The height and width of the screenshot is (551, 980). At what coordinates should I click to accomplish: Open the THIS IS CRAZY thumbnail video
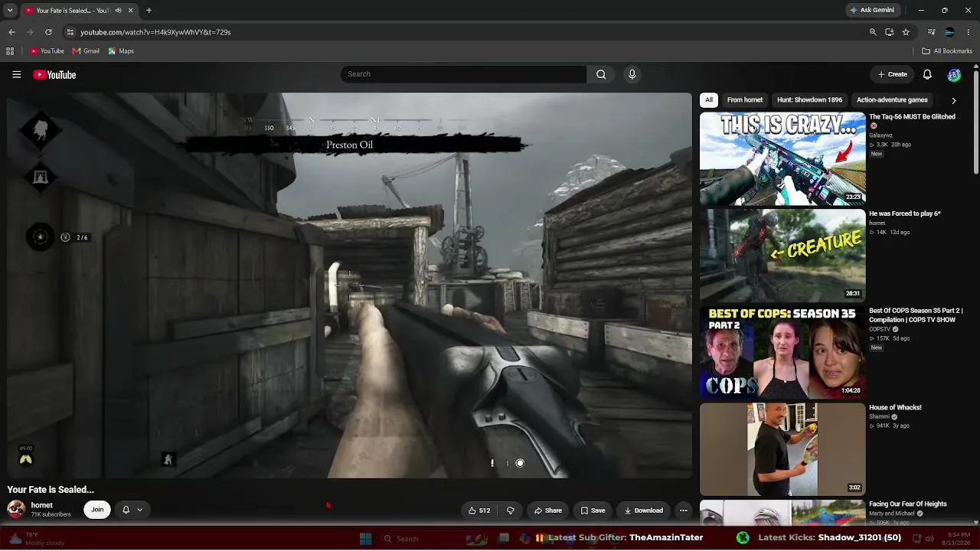click(782, 159)
